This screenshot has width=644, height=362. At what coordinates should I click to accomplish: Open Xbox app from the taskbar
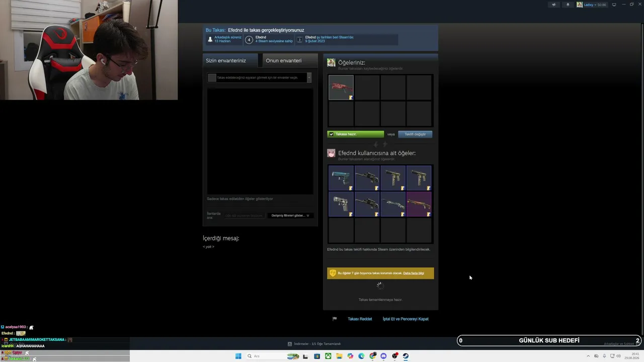(328, 356)
